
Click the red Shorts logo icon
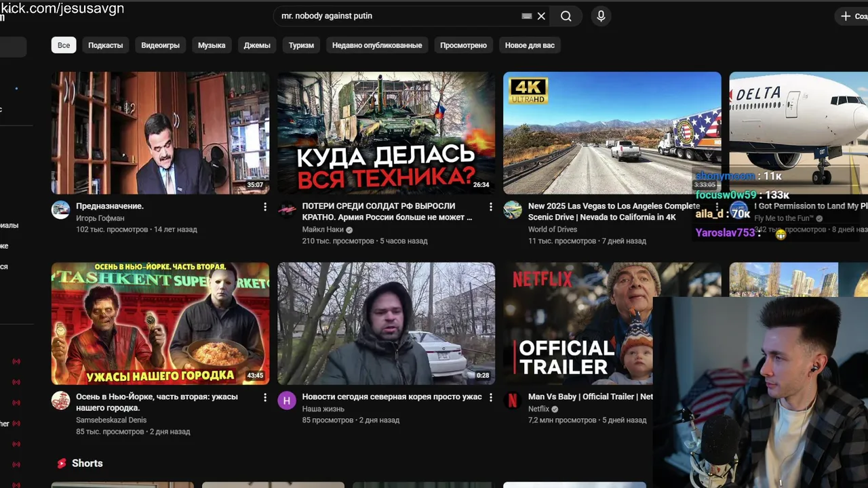click(x=62, y=464)
